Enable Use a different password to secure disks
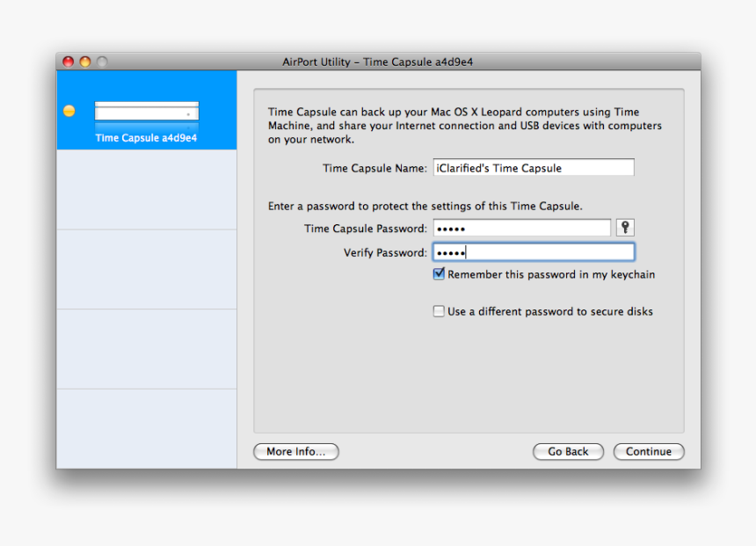The image size is (756, 546). 438,310
